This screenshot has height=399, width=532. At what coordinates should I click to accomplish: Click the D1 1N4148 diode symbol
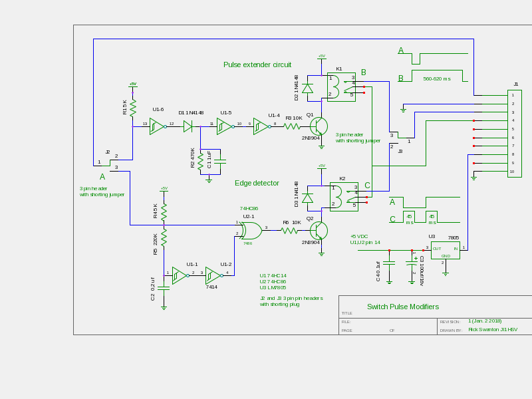(188, 126)
